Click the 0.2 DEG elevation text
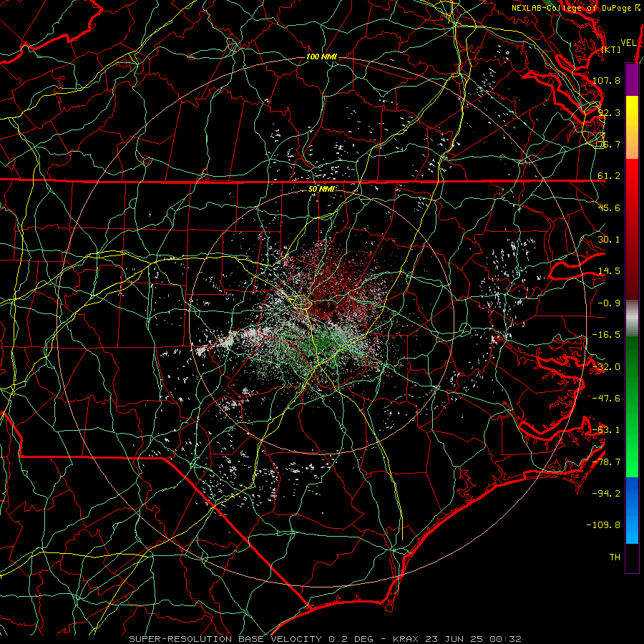The width and height of the screenshot is (644, 644). [x=351, y=639]
